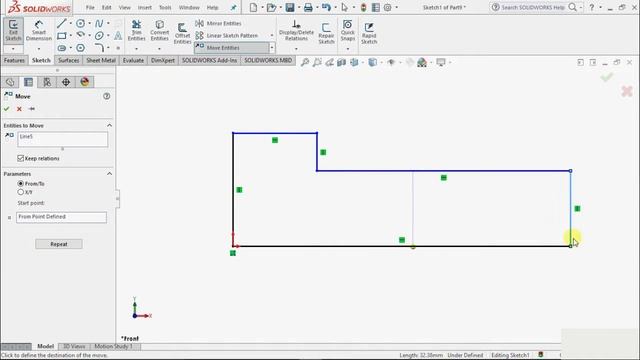The image size is (640, 360).
Task: Activate Rapid Sketch tool
Action: pyautogui.click(x=369, y=33)
